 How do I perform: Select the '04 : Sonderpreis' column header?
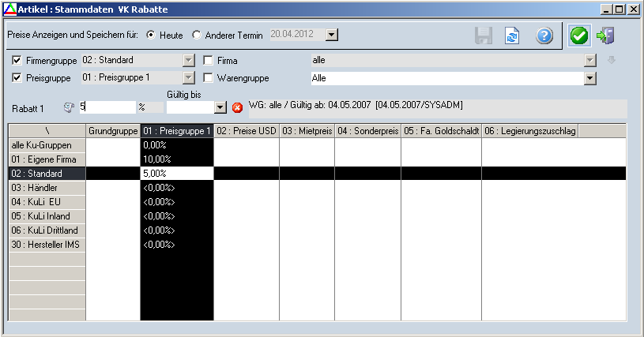click(x=367, y=131)
